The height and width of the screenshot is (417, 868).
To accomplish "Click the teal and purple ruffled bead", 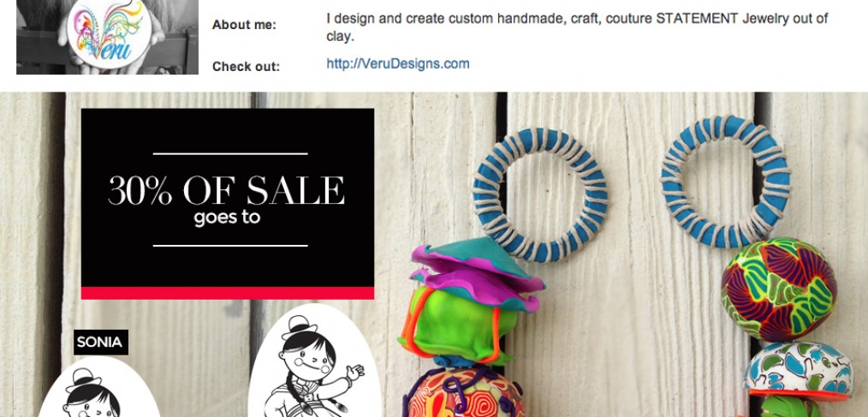I will (476, 273).
